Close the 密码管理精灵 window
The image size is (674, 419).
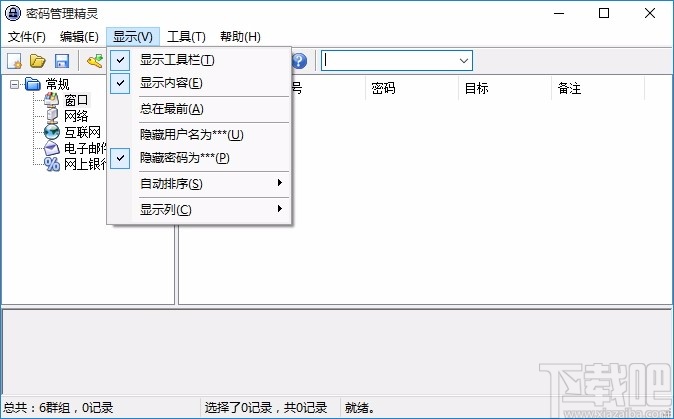(x=650, y=13)
